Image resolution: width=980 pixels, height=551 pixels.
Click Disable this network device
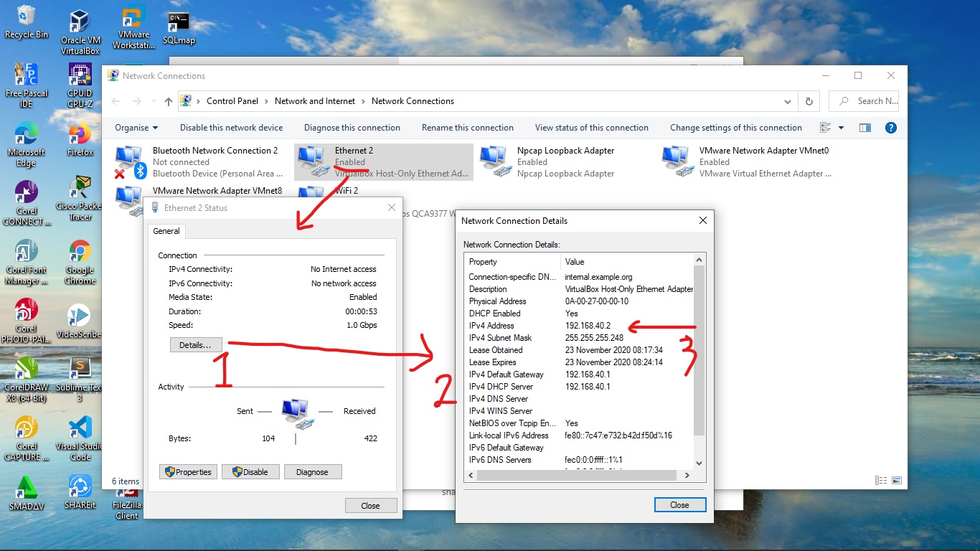pyautogui.click(x=231, y=127)
